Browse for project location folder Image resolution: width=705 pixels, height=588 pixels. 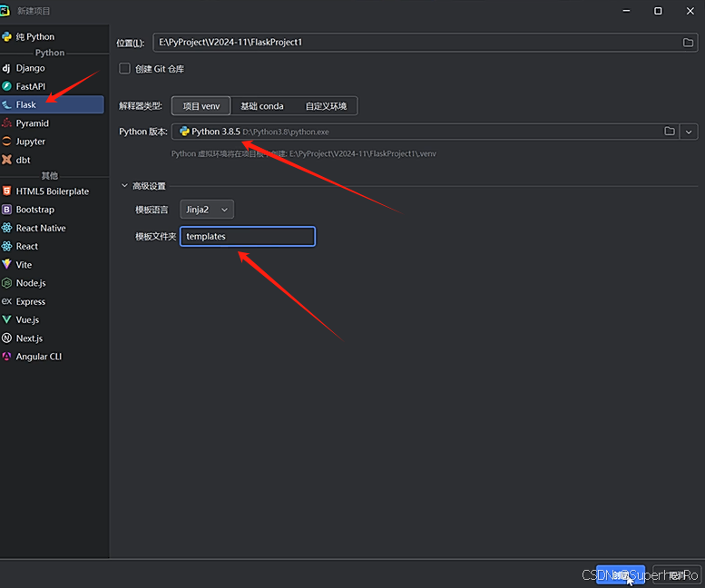pos(688,43)
